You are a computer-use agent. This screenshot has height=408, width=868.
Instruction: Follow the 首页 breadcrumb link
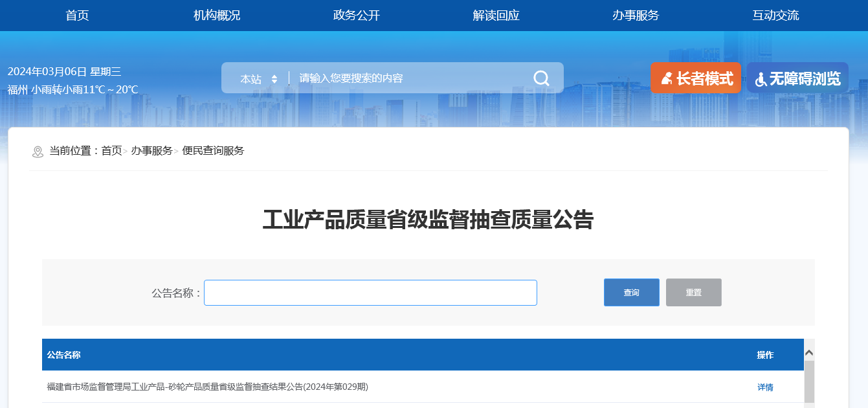click(111, 151)
